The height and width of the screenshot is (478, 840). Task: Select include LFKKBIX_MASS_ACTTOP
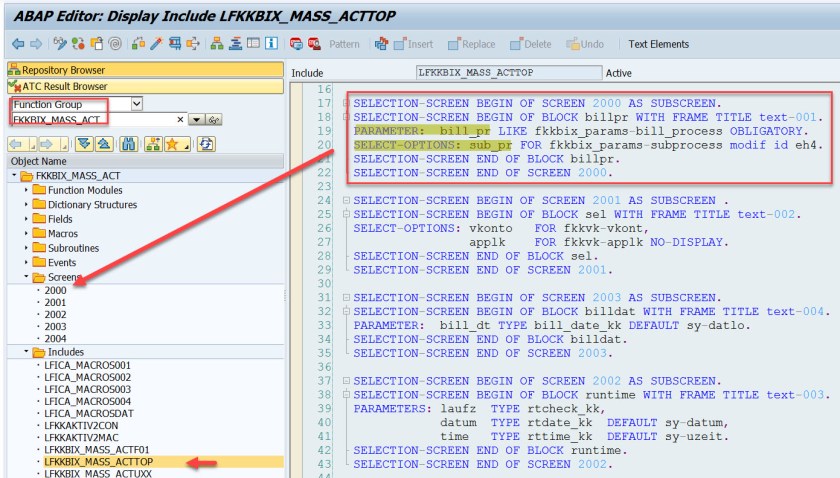click(x=99, y=462)
